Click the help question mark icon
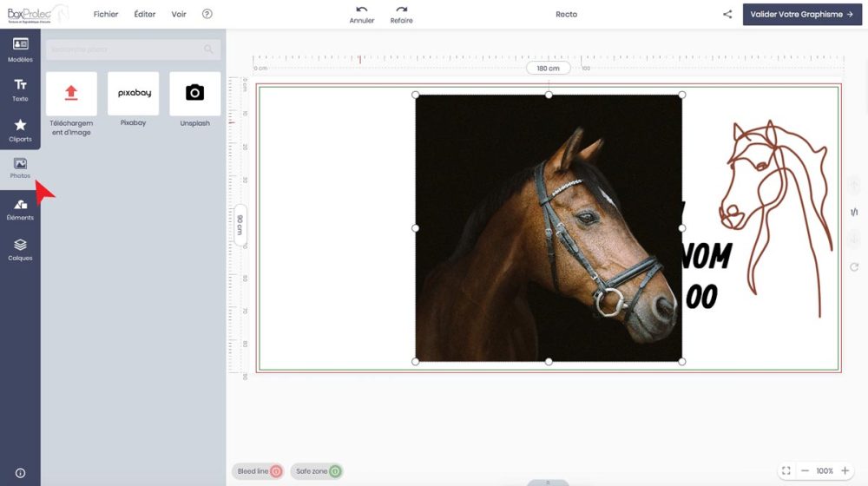This screenshot has height=486, width=868. (207, 14)
